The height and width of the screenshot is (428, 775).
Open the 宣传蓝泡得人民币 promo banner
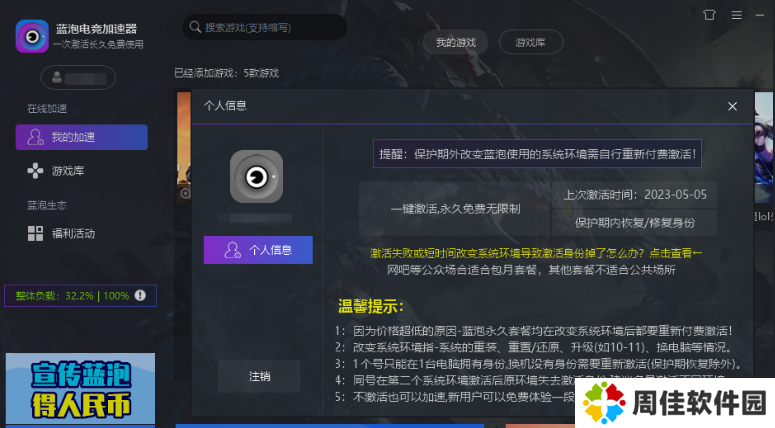pos(81,388)
